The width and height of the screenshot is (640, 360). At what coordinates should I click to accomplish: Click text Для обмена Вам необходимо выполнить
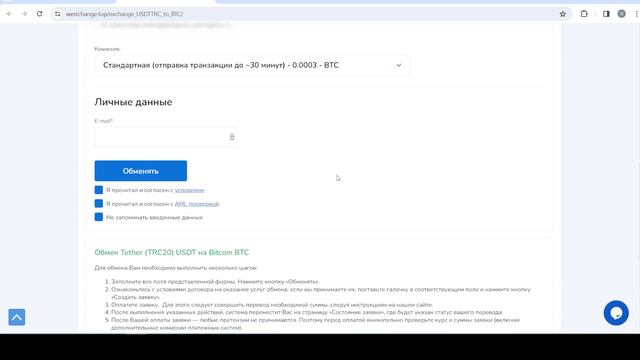[x=176, y=268]
